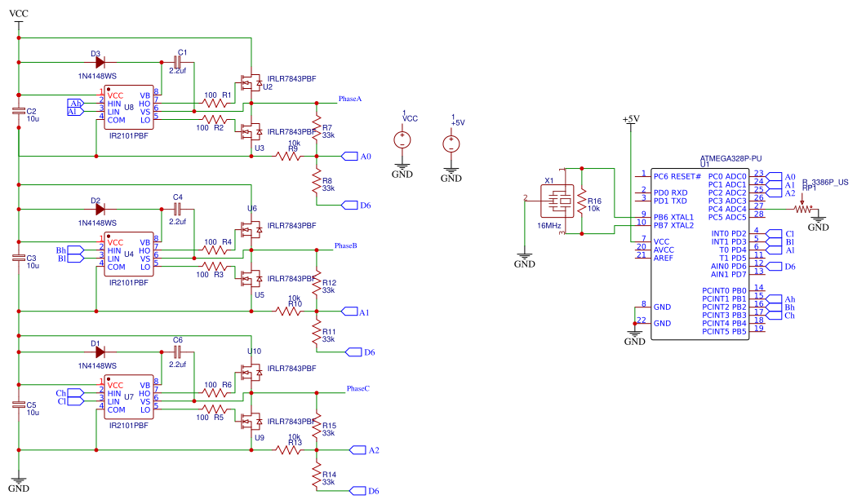Select MOSFET U9 symbol

point(251,421)
